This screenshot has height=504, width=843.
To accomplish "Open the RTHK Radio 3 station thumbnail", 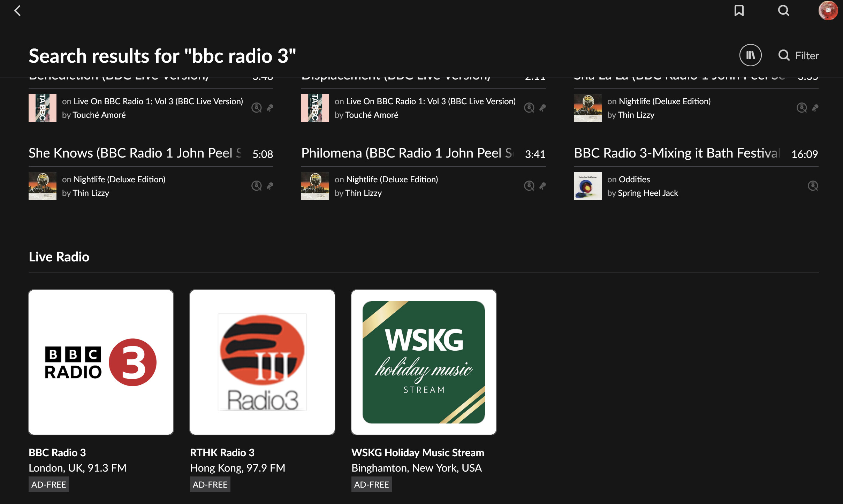I will point(262,362).
